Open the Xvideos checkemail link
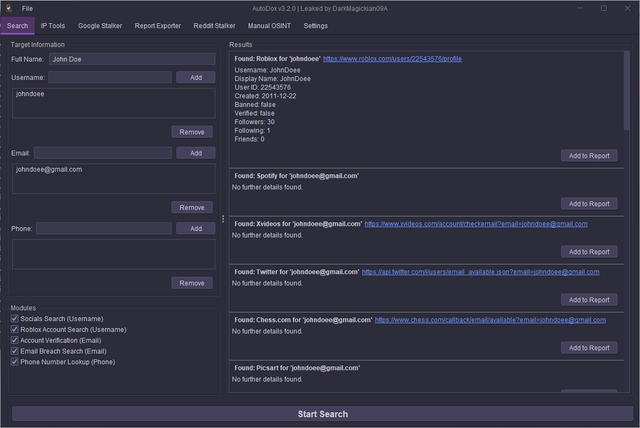The width and height of the screenshot is (640, 428). tap(476, 224)
